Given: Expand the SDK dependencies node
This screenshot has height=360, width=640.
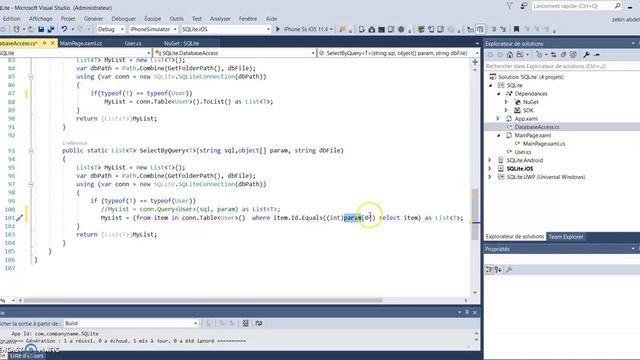Looking at the screenshot, I should [507, 110].
